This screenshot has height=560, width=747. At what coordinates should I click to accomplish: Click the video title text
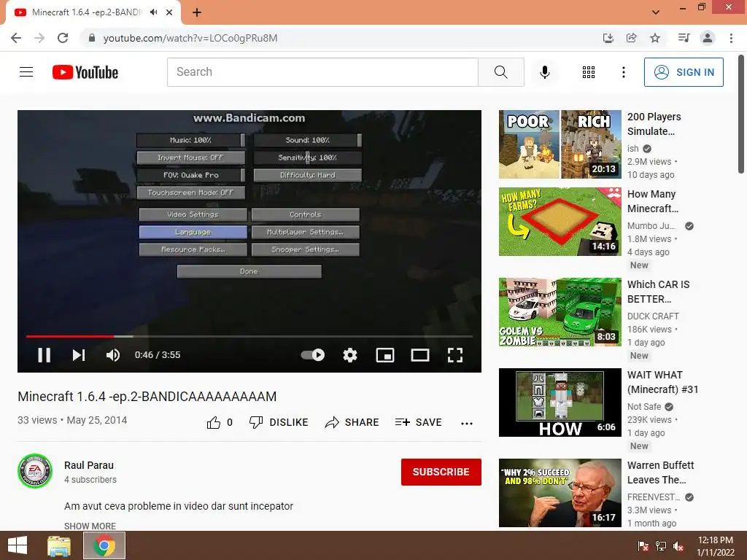pos(147,396)
